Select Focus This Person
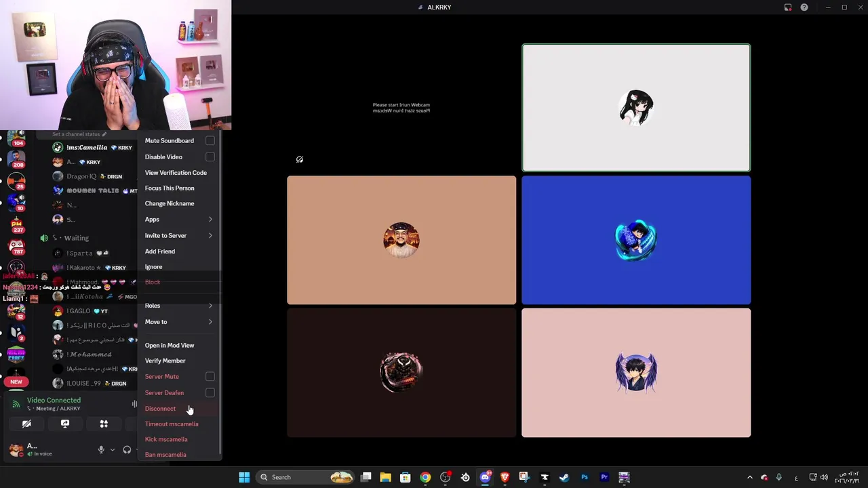 pyautogui.click(x=170, y=188)
